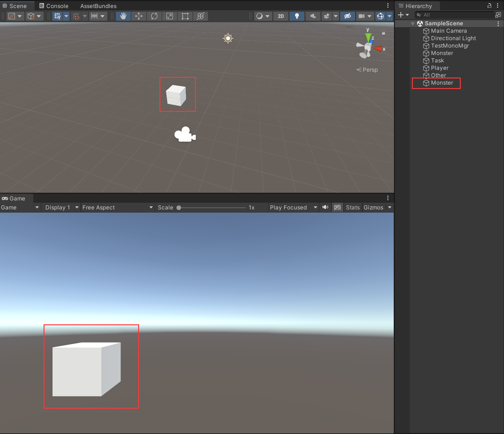Click the Hierarchy plus add object icon
This screenshot has height=434, width=504.
click(x=401, y=15)
